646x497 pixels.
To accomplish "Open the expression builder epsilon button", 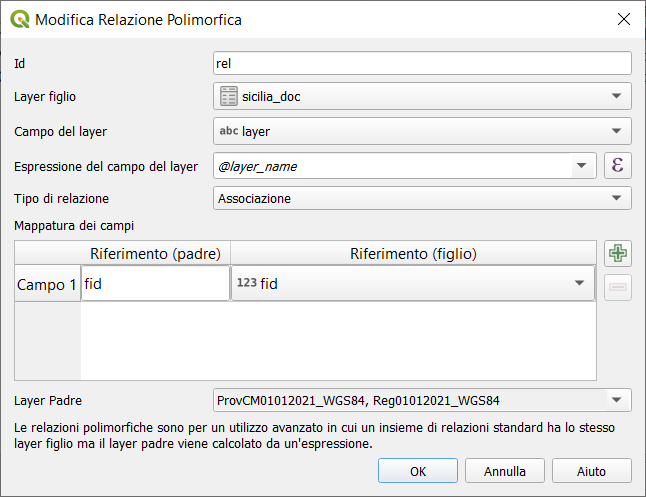I will tap(617, 166).
